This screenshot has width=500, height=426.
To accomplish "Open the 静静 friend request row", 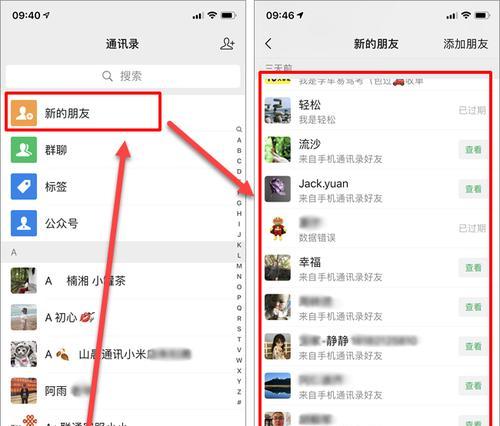I will (375, 346).
